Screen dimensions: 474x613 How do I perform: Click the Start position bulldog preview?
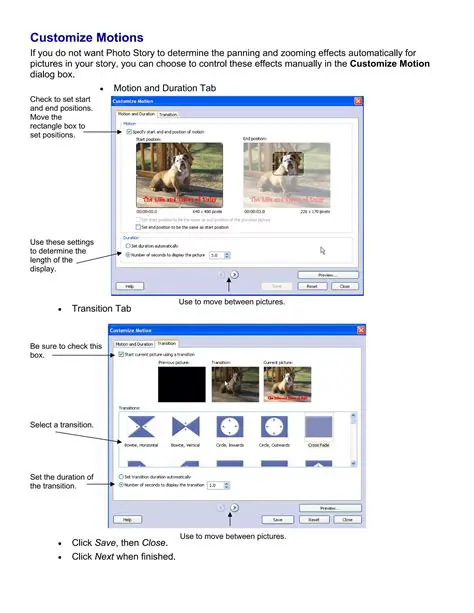coord(180,175)
